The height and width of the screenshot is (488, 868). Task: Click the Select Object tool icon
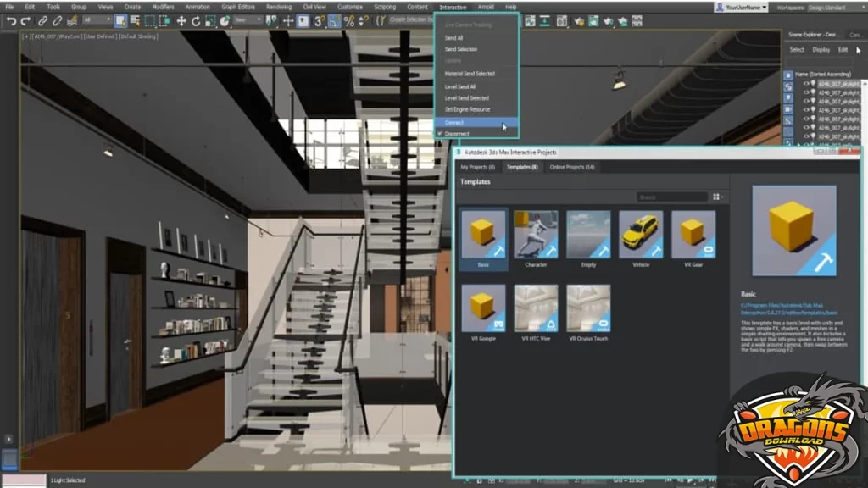pyautogui.click(x=120, y=20)
